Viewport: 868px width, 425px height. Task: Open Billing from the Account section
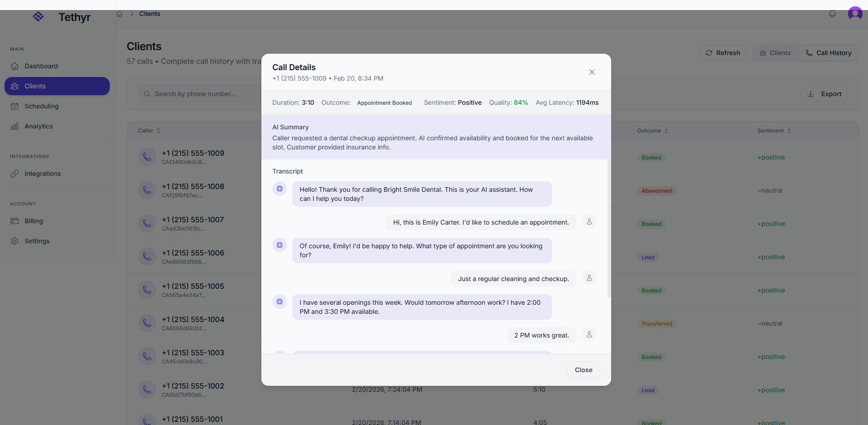(x=33, y=221)
